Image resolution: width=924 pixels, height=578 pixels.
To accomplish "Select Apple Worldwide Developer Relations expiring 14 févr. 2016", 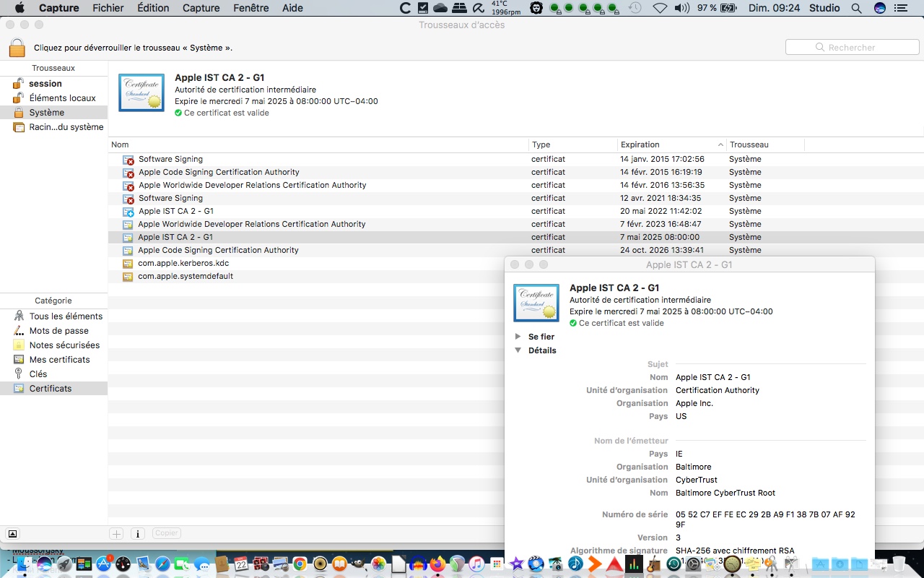I will pos(515,185).
